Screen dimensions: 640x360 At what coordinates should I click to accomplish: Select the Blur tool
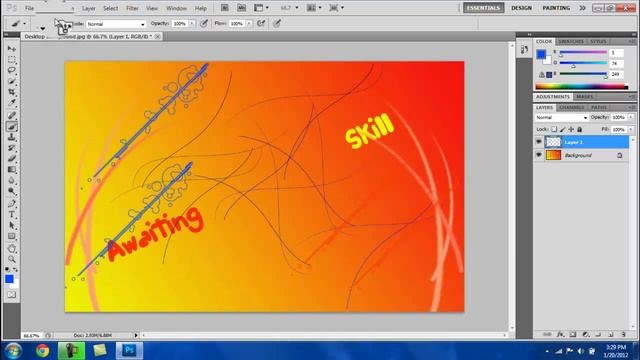click(11, 180)
